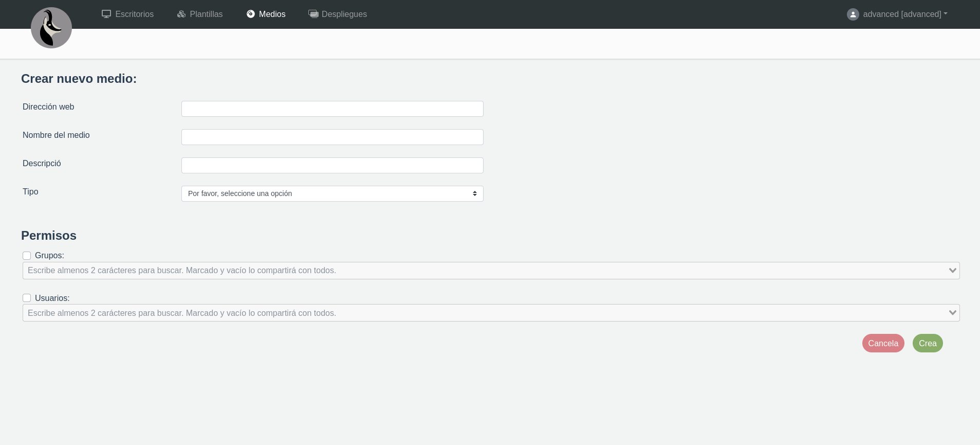Expand the Usuarios search dropdown arrow
This screenshot has width=980, height=445.
pyautogui.click(x=952, y=313)
